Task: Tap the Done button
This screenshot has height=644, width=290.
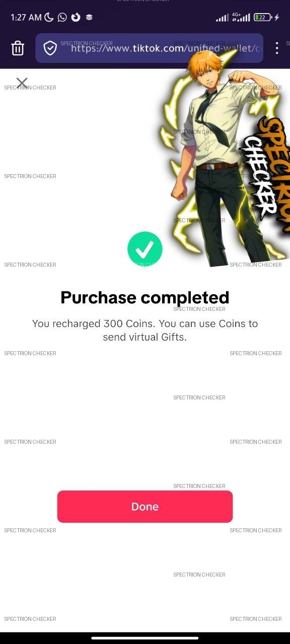Action: pyautogui.click(x=145, y=507)
